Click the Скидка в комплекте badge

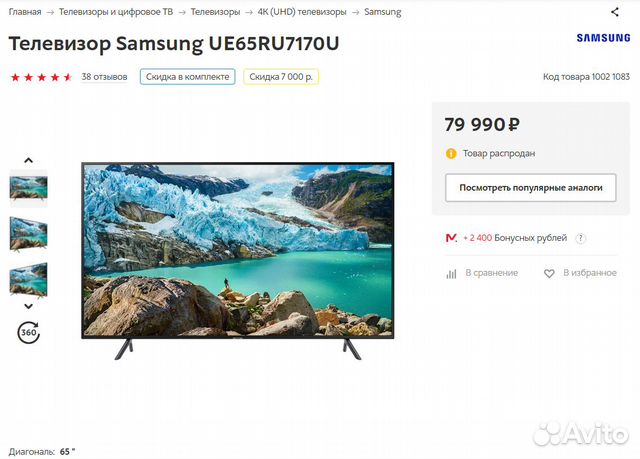pos(187,77)
